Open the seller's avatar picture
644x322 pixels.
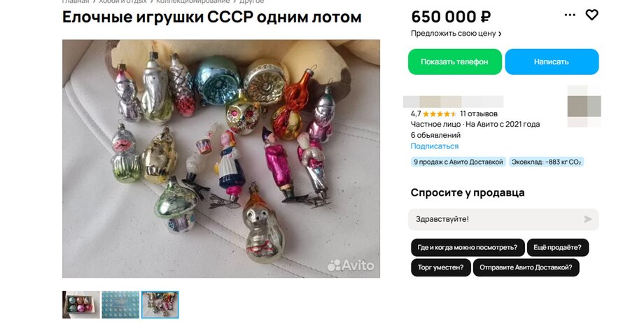(x=584, y=106)
